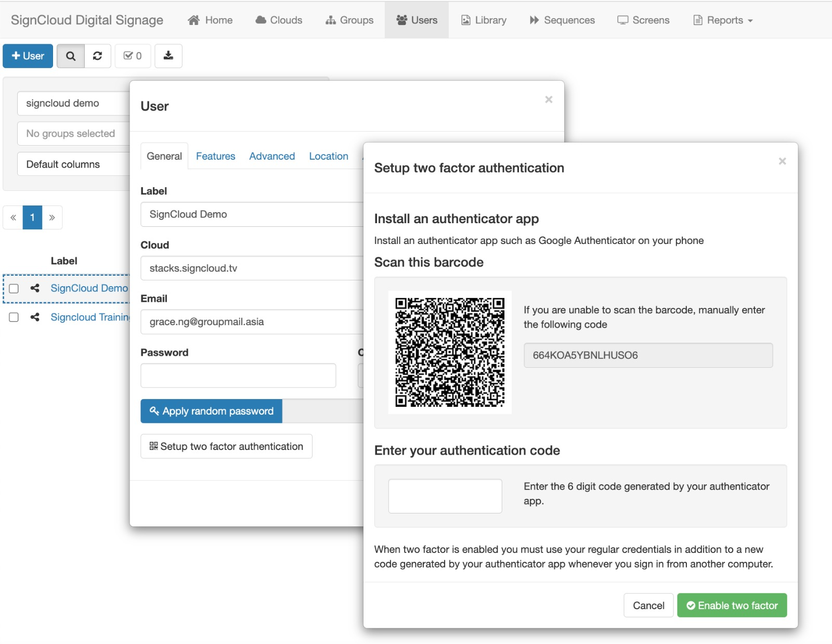
Task: Switch to the General tab
Action: (164, 156)
